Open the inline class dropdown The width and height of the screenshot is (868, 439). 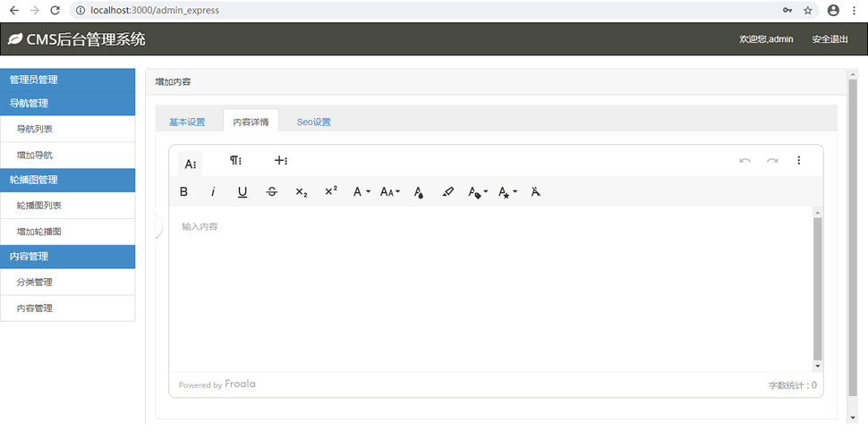[x=478, y=192]
